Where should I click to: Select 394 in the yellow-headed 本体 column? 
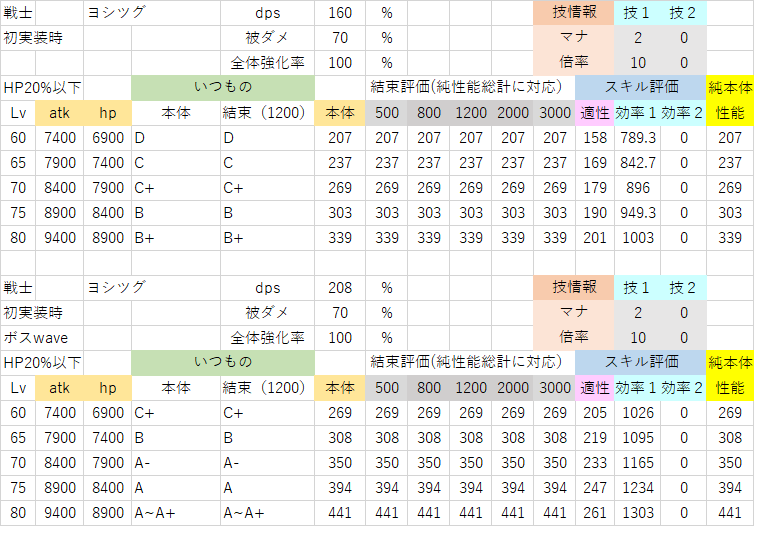(x=340, y=488)
